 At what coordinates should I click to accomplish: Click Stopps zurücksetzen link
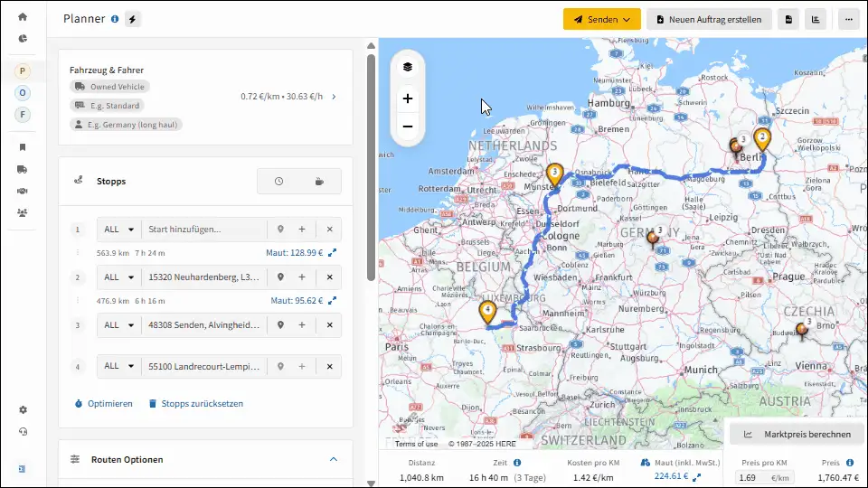(196, 404)
